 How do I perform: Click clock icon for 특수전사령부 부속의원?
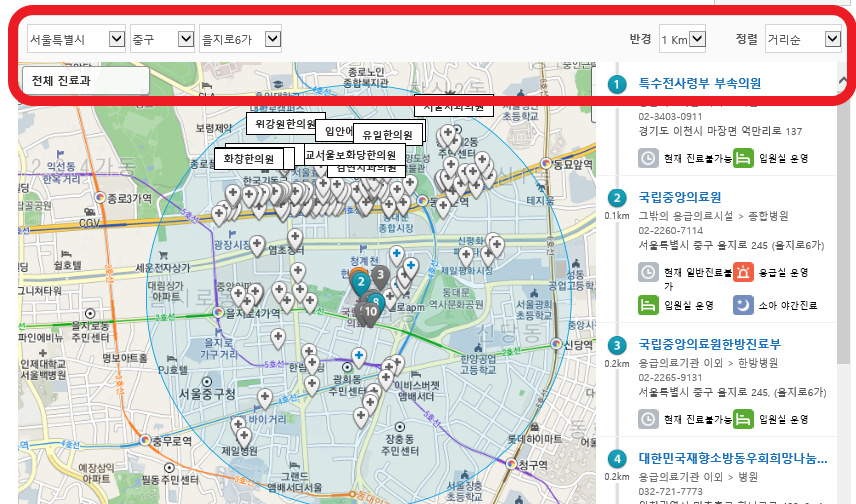point(648,158)
